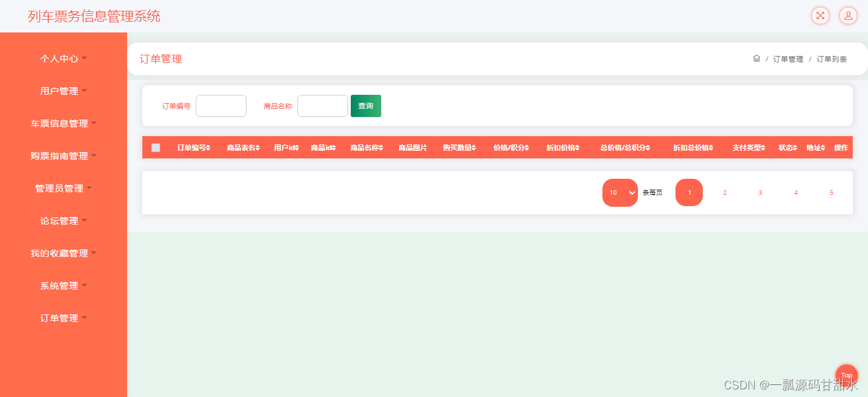
Task: Sort by 状态 column arrows
Action: coord(794,148)
